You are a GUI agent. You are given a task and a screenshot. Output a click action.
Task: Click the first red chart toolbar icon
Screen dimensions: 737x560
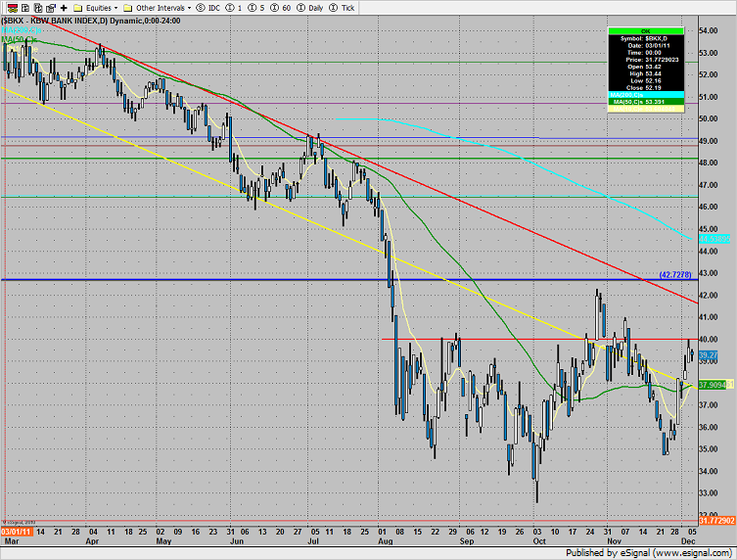(8, 6)
